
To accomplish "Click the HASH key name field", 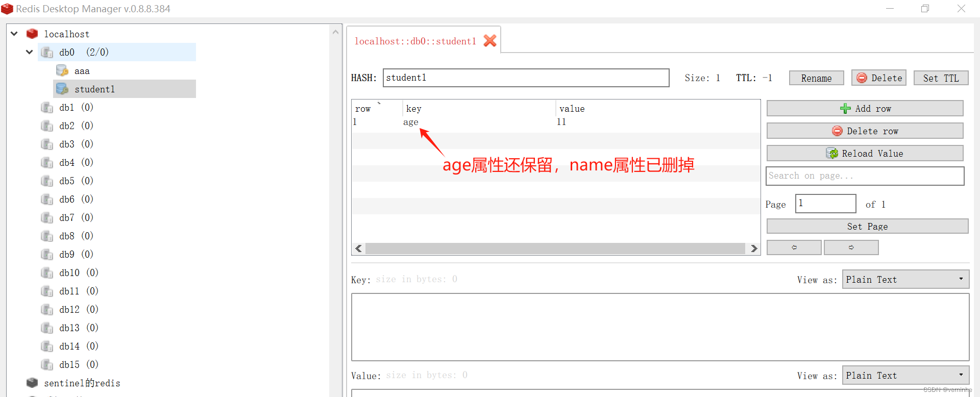I will 526,78.
